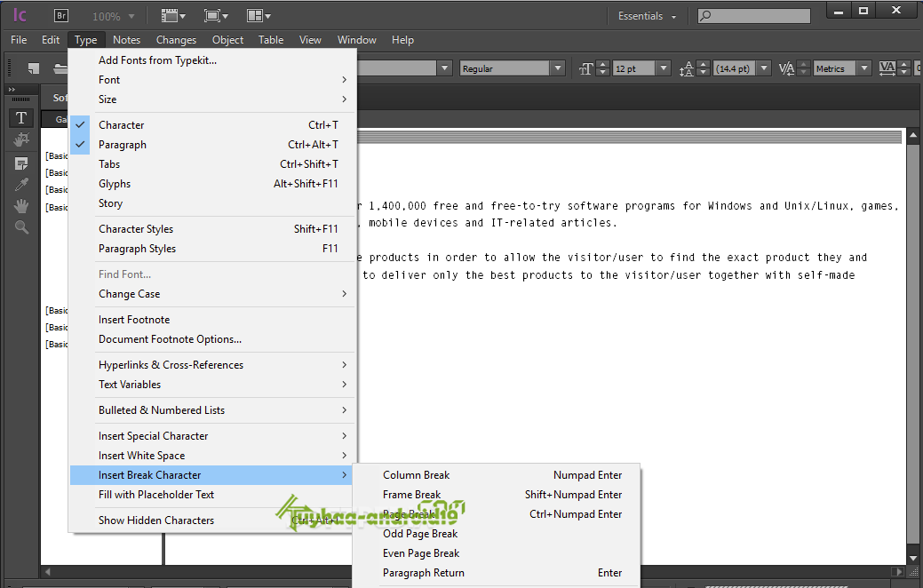Expand Font submenu
The width and height of the screenshot is (923, 588).
(213, 79)
